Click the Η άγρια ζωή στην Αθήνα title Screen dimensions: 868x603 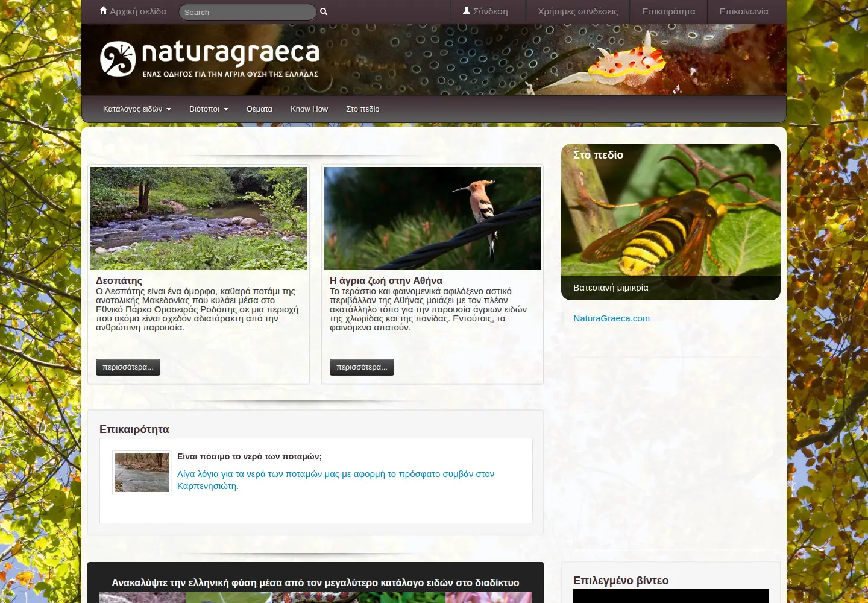point(386,280)
